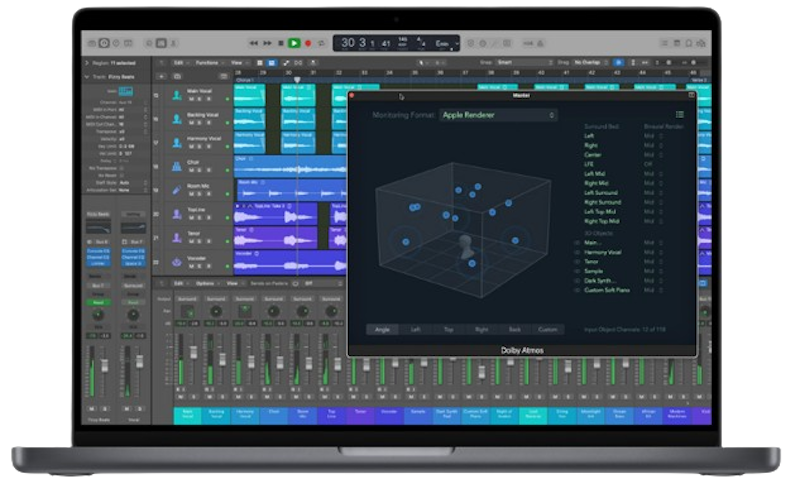Viewport: 800px width, 498px height.
Task: Collapse the Track Fizzy Beats disclosure triangle
Action: point(87,77)
